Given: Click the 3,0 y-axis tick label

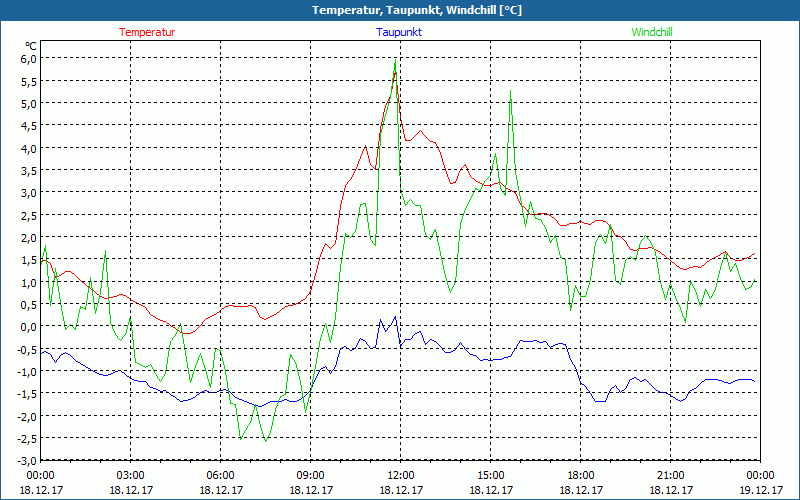Looking at the screenshot, I should click(x=28, y=192).
